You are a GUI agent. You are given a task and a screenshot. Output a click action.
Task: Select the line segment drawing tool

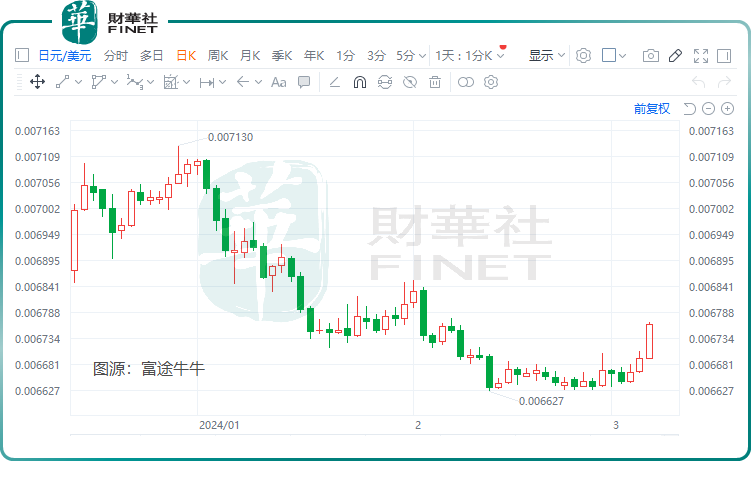(63, 82)
